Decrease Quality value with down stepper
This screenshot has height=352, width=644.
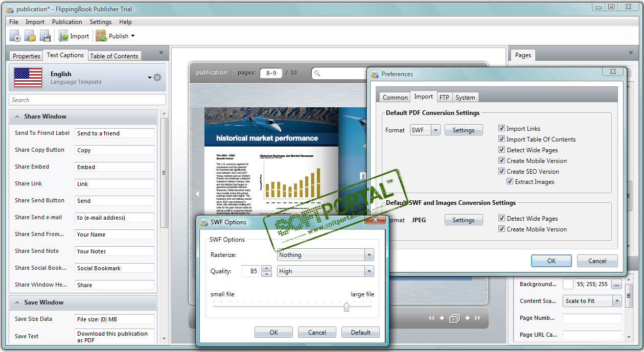(266, 274)
